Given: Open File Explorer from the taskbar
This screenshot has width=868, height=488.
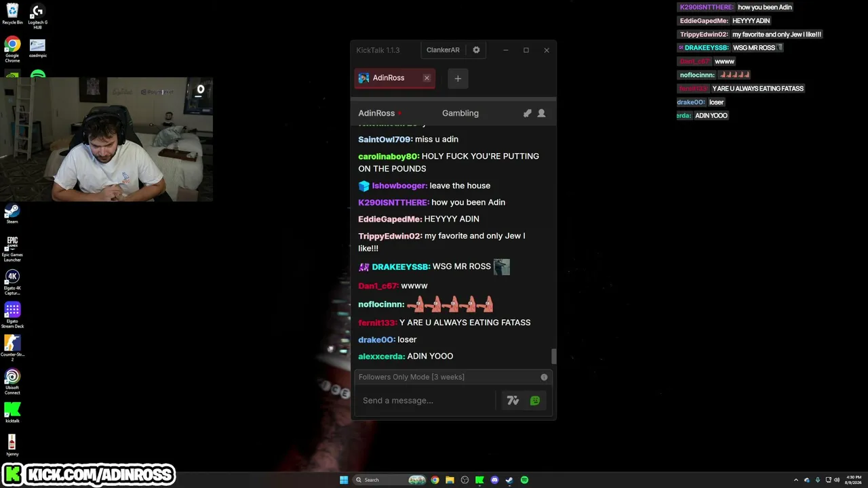Looking at the screenshot, I should point(450,480).
